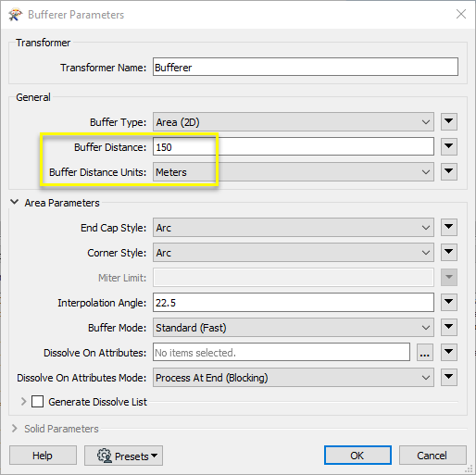Open the Buffer Type dropdown
Viewport: 476px width, 475px height.
click(294, 122)
